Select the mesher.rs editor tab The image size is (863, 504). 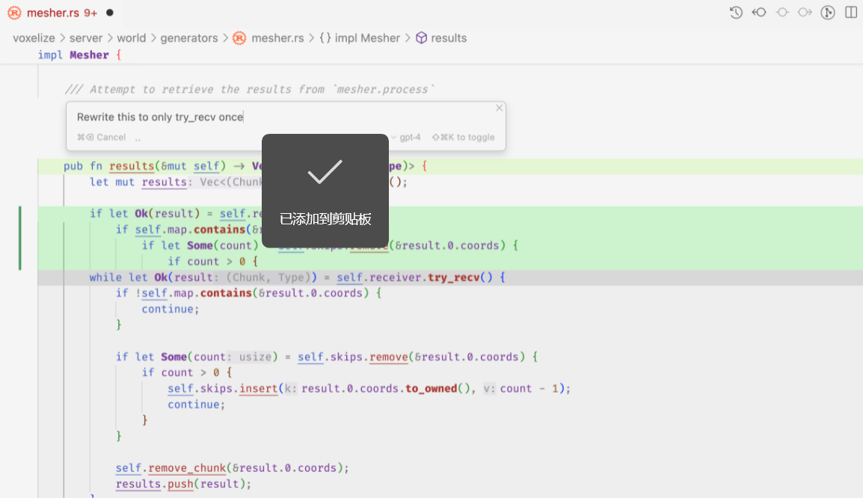(x=61, y=13)
